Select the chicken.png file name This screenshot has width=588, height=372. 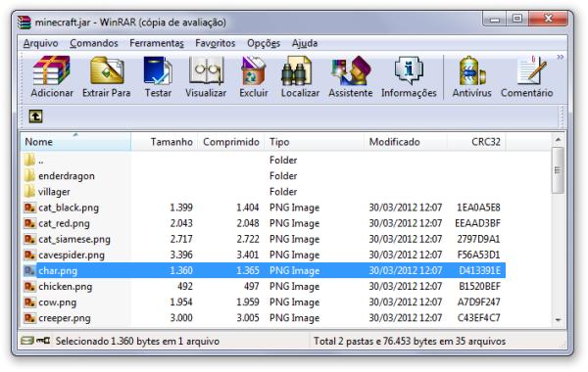66,286
